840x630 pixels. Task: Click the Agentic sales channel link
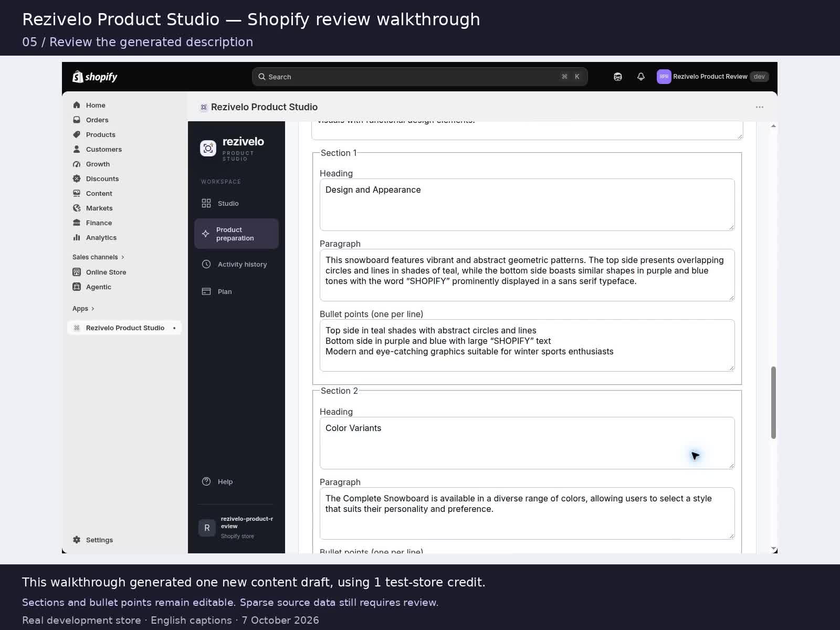click(x=99, y=287)
